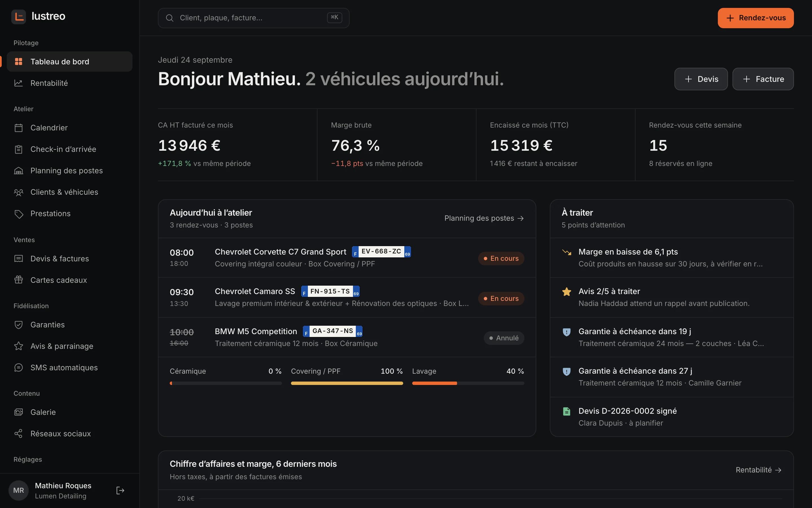The width and height of the screenshot is (812, 508).
Task: Click the En cours badge for Chevrolet Camaro SS
Action: coord(501,298)
